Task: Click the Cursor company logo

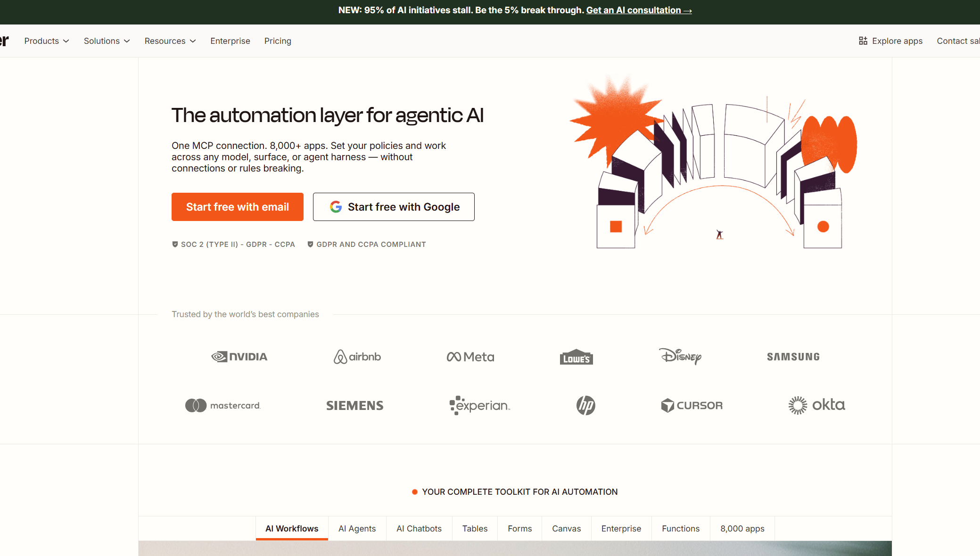Action: (x=692, y=405)
